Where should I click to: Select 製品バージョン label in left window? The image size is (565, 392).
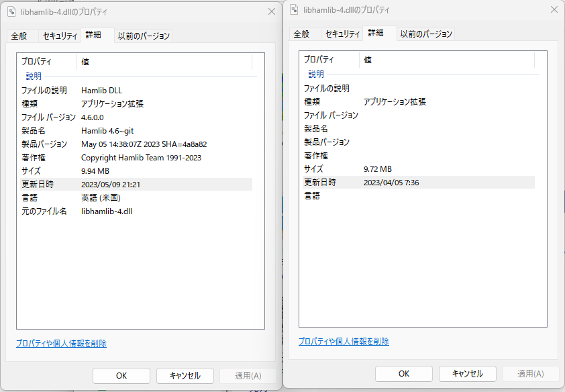44,144
